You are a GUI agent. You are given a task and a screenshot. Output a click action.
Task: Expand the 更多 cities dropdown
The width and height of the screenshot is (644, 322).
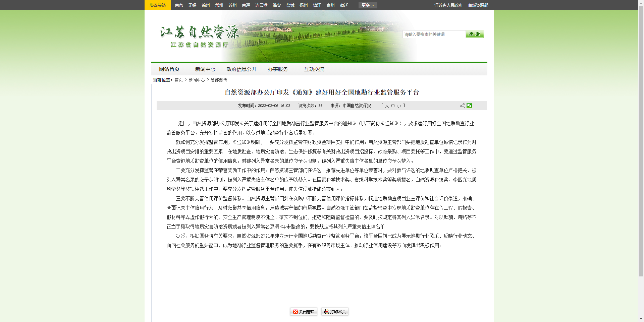coord(367,5)
